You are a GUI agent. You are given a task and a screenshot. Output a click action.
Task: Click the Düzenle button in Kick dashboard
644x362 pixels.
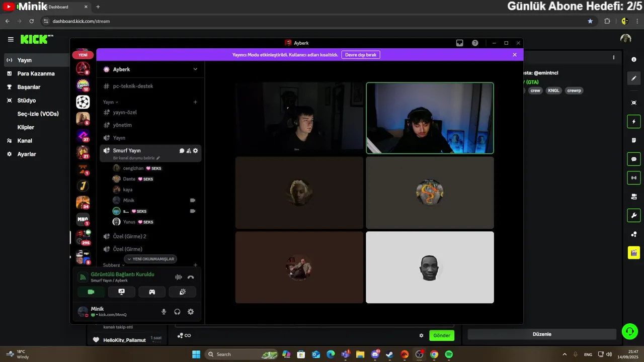(542, 334)
